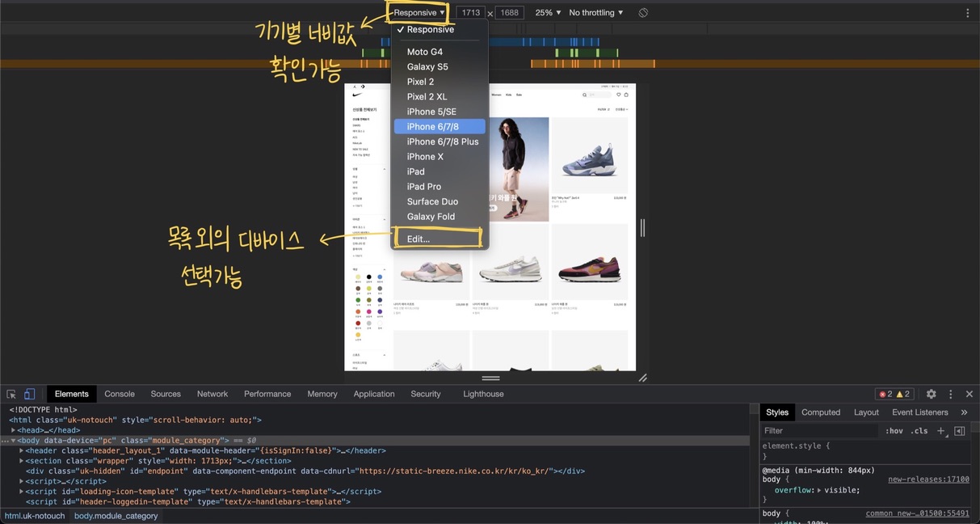Select iPhone 6/7/8 in the device list
This screenshot has height=524, width=980.
click(x=440, y=127)
